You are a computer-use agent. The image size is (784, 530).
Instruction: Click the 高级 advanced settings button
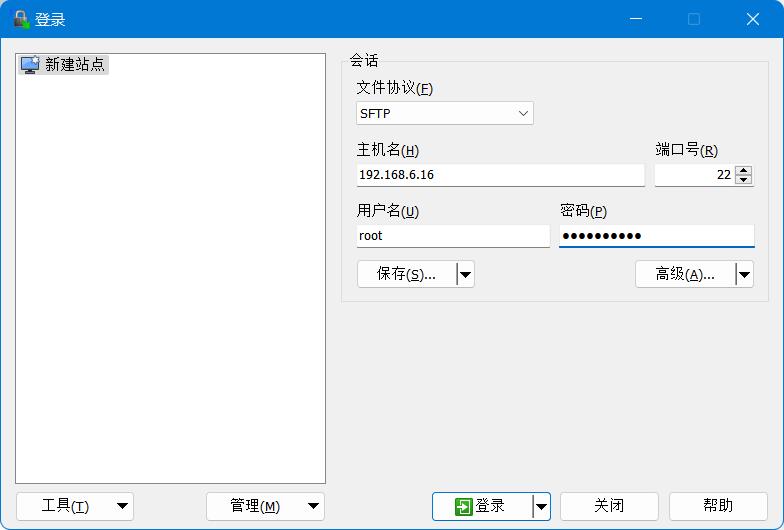pos(685,274)
